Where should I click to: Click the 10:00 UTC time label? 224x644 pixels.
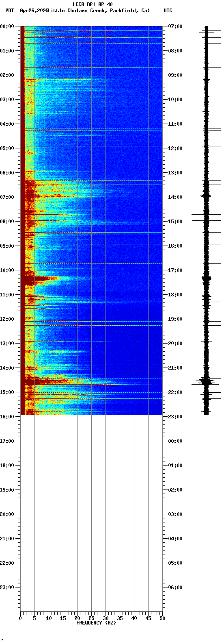tap(175, 100)
